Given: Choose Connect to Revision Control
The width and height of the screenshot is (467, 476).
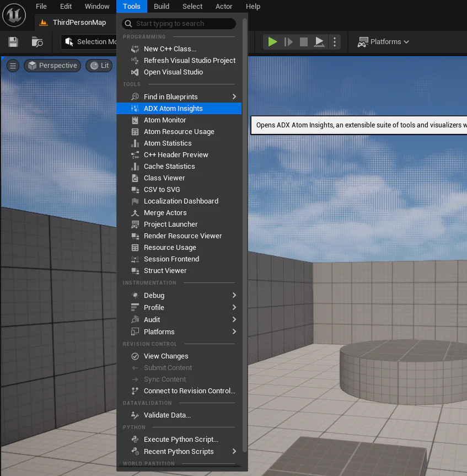Looking at the screenshot, I should click(x=179, y=391).
